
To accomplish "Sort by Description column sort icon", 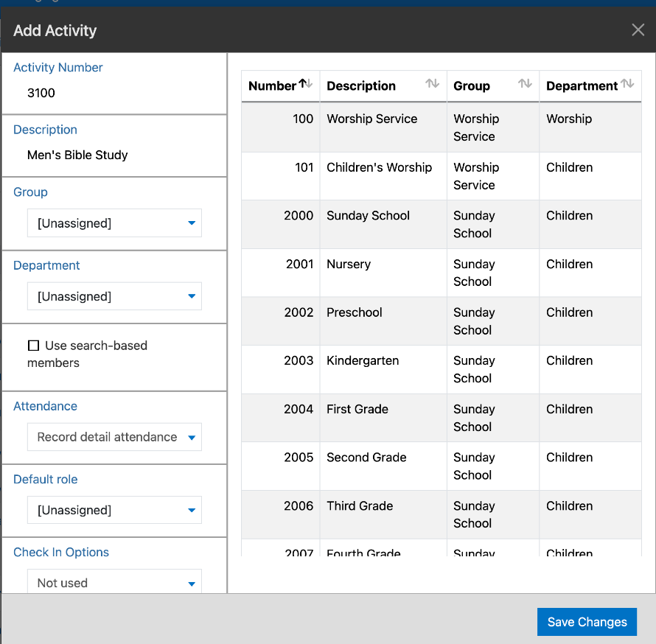I will 432,84.
